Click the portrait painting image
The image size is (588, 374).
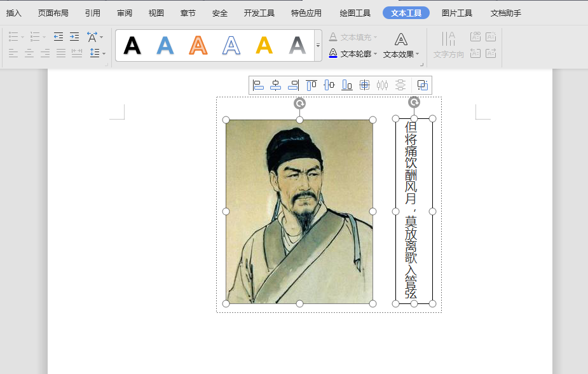(x=299, y=212)
